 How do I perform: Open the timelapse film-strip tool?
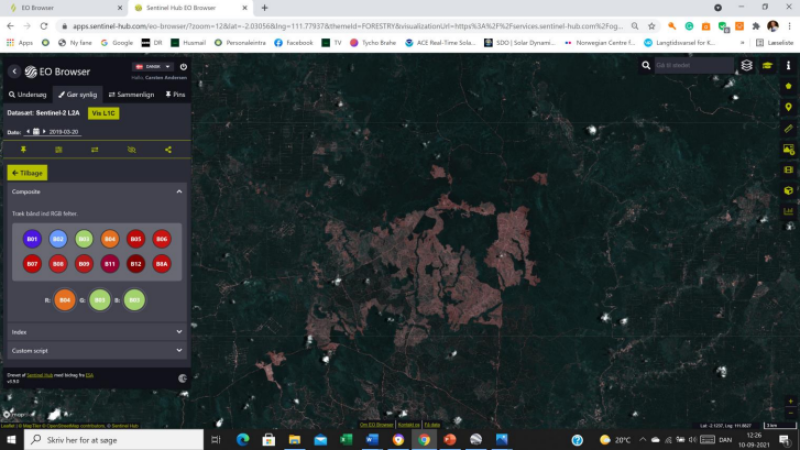click(788, 170)
